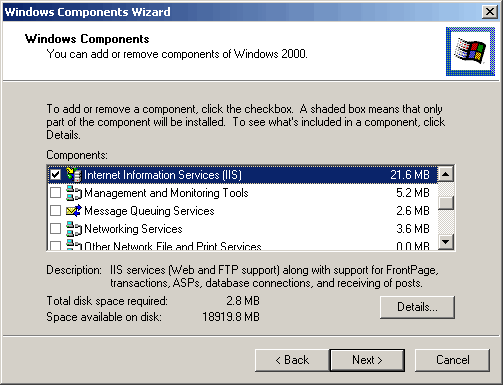Toggle Other Network File and Print checkbox

point(55,246)
